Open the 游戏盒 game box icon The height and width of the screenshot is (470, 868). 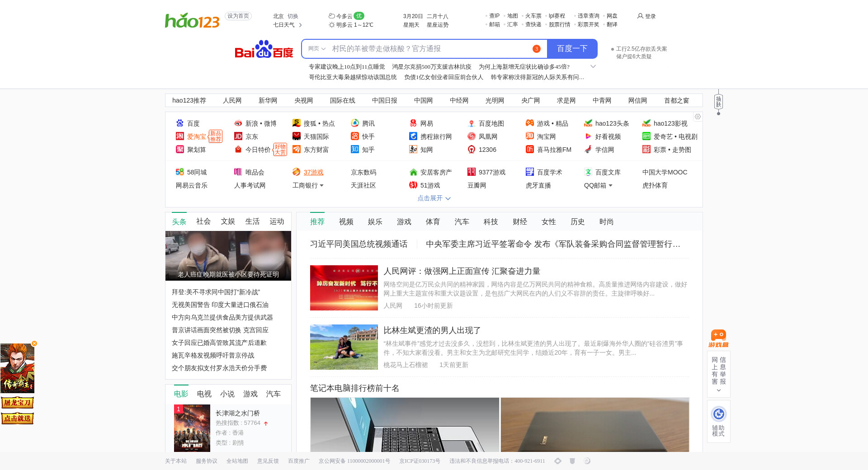[x=718, y=338]
